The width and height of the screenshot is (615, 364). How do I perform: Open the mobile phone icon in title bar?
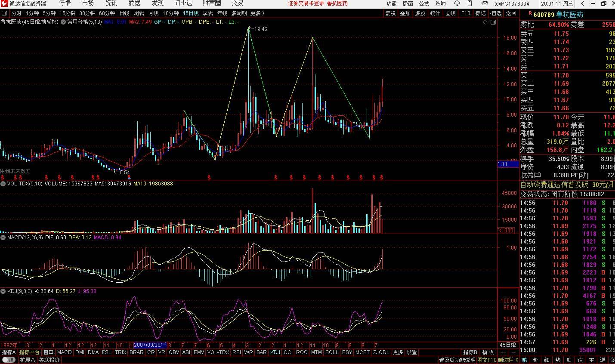coord(470,3)
